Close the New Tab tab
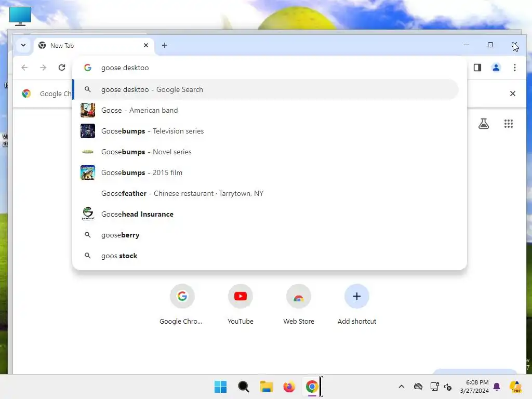Screen dimensions: 532x399 (146, 45)
